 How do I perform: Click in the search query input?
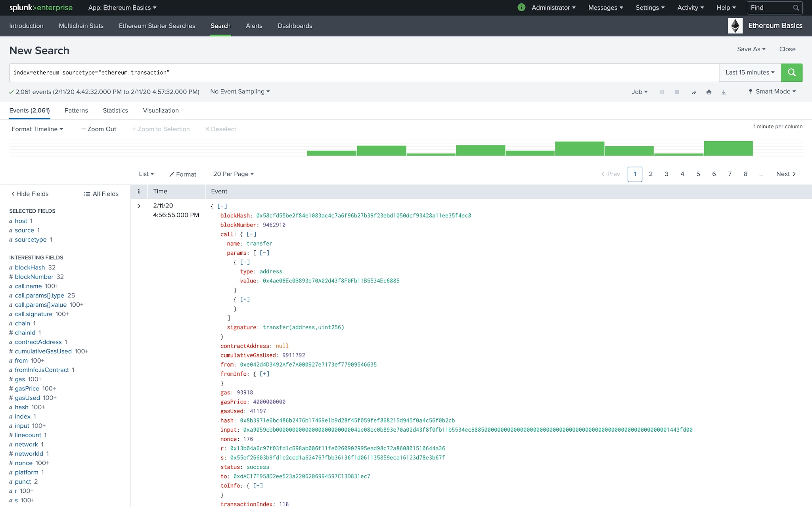coord(364,73)
